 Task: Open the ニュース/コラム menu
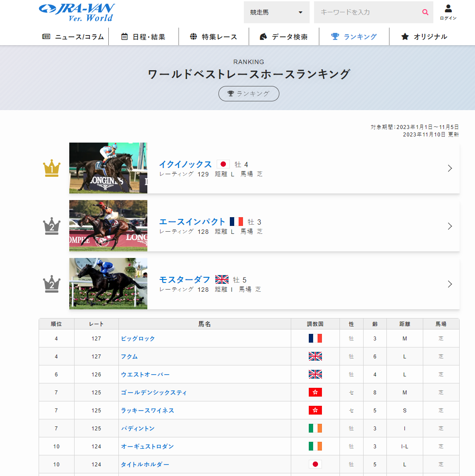coord(73,37)
